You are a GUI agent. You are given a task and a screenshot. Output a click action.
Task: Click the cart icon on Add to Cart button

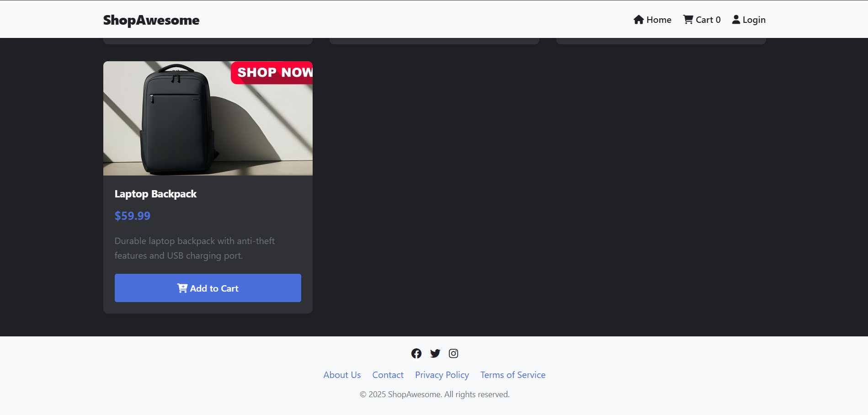coord(182,288)
